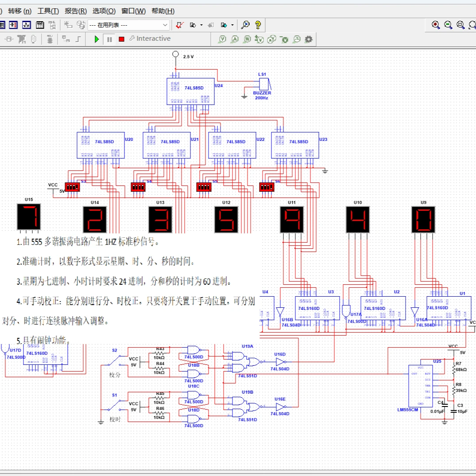Select seven-segment display U9 showing 0
Image resolution: width=476 pixels, height=476 pixels.
click(x=423, y=220)
